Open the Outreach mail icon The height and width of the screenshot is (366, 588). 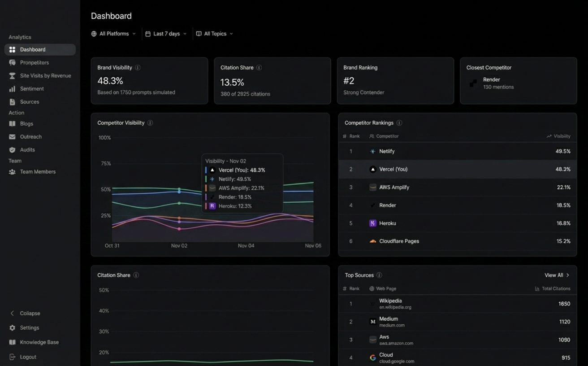click(x=12, y=136)
